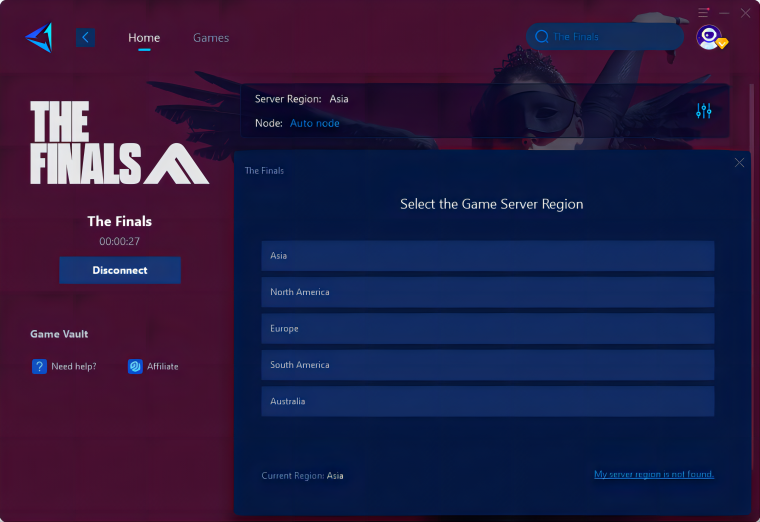
Task: Click the Game Vault heading
Action: [59, 334]
